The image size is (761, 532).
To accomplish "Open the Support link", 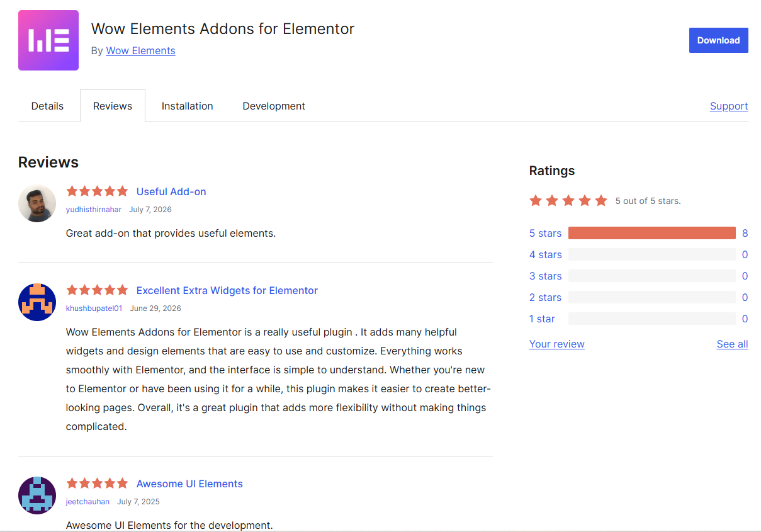I will pyautogui.click(x=729, y=106).
